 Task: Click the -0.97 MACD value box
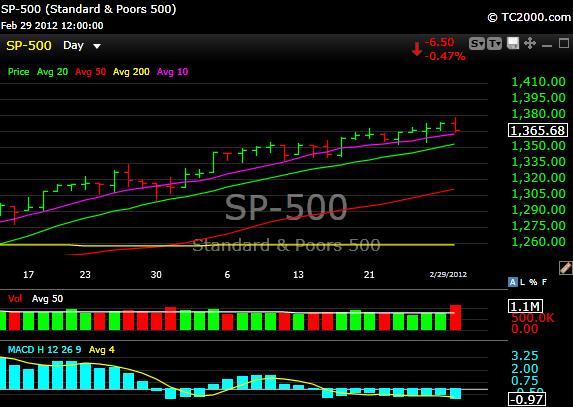[x=527, y=399]
